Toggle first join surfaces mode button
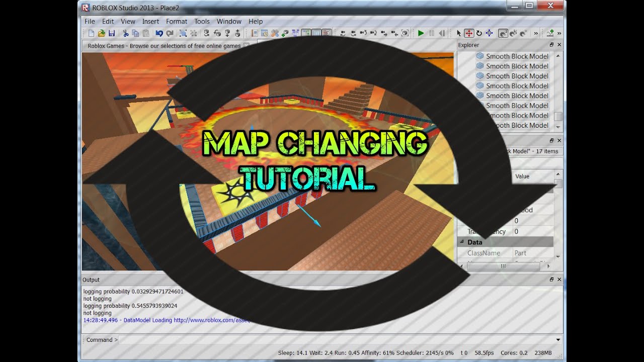The image size is (644, 362). [x=503, y=33]
